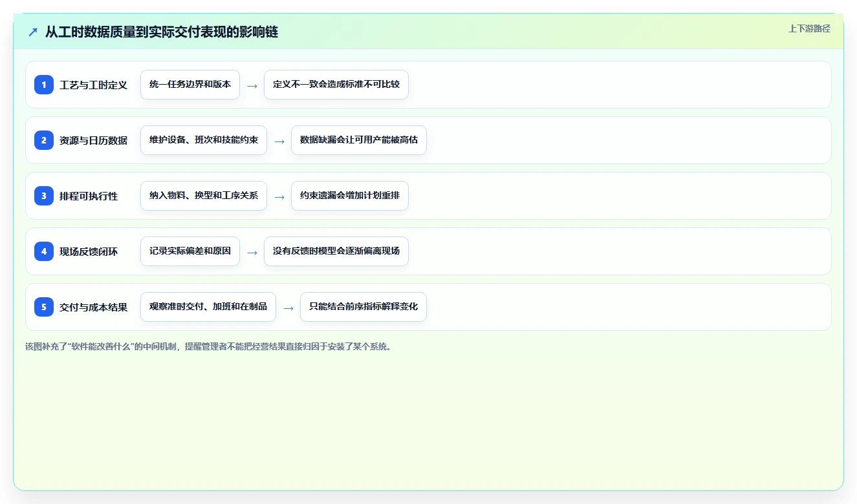Select the 纳入物料、换型和工序关系 chip
Viewport: 857px width, 504px height.
[204, 196]
